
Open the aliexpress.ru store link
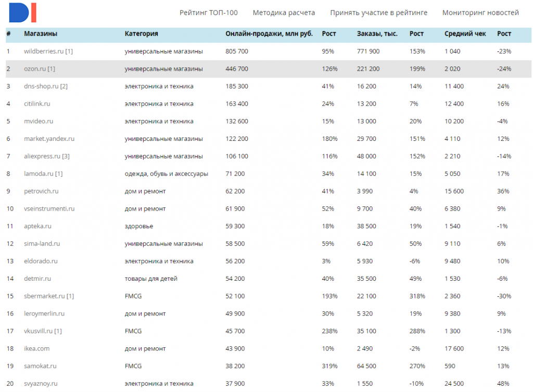coord(42,156)
